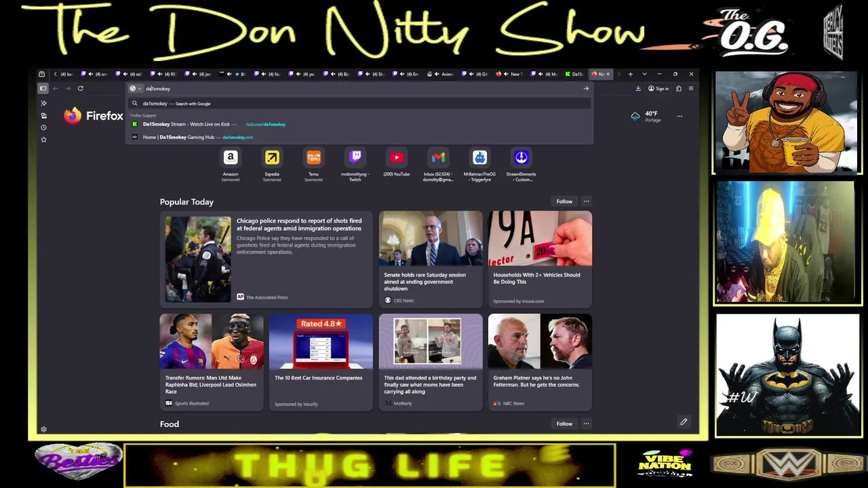Open the Downloads toolbar icon
This screenshot has width=868, height=488.
(638, 88)
